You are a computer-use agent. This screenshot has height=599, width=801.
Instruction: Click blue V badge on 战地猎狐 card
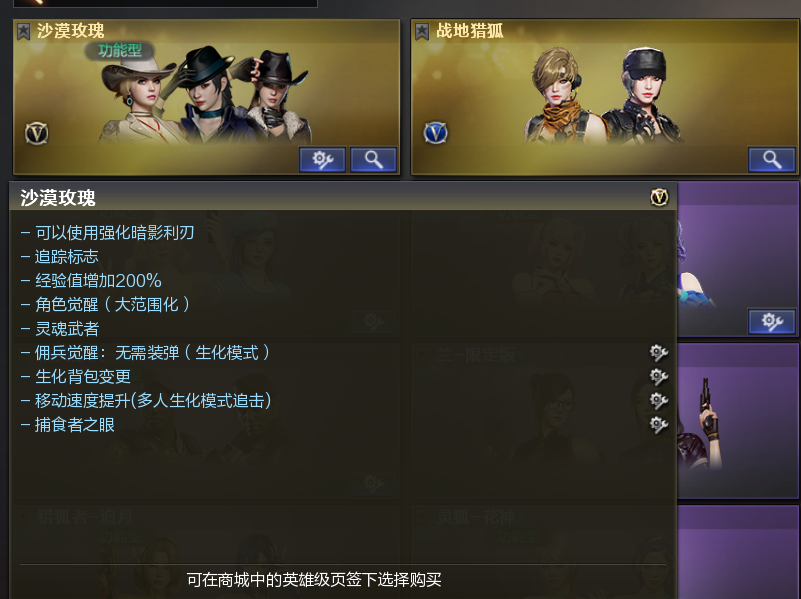(435, 133)
